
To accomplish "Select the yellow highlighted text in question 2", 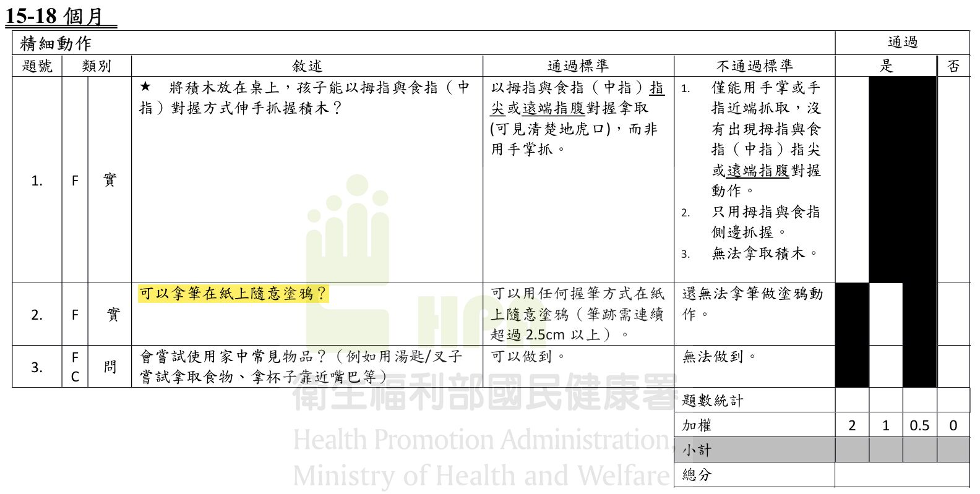I will pyautogui.click(x=233, y=294).
